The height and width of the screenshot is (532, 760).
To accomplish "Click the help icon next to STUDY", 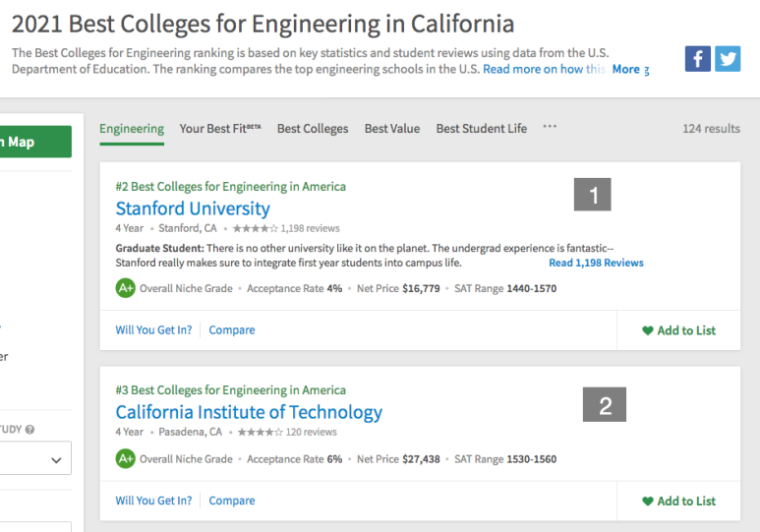I will click(29, 429).
